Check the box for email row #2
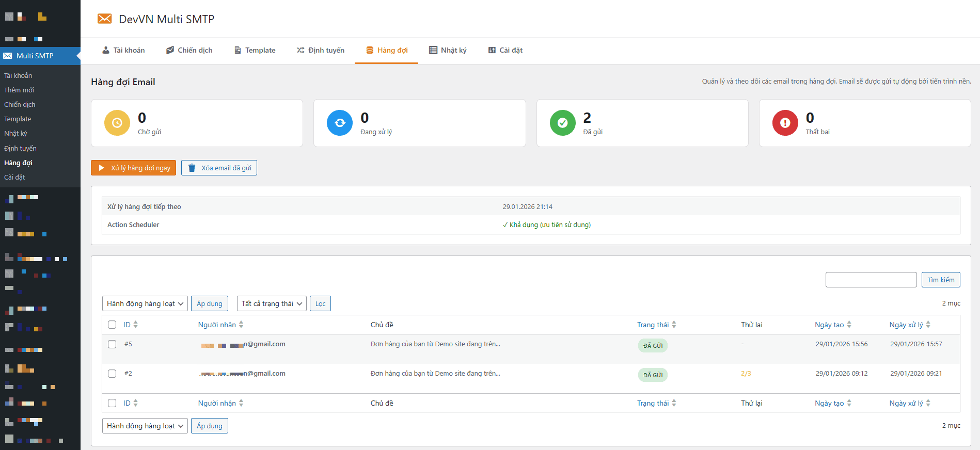The height and width of the screenshot is (450, 980). (x=112, y=374)
